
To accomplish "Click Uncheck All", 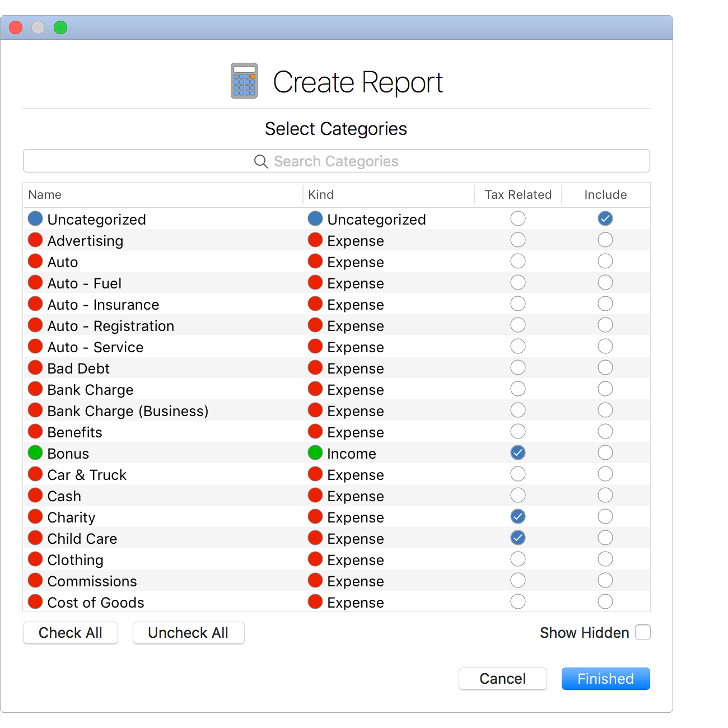I will tap(188, 633).
